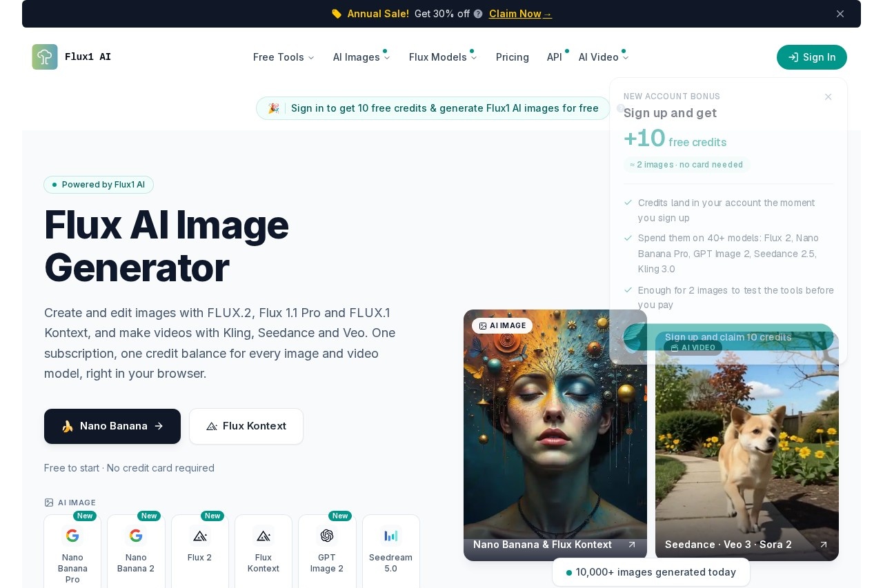The height and width of the screenshot is (588, 883).
Task: Click arrow icon on Seedance Veo 3 Sora 2 card
Action: [x=823, y=545]
